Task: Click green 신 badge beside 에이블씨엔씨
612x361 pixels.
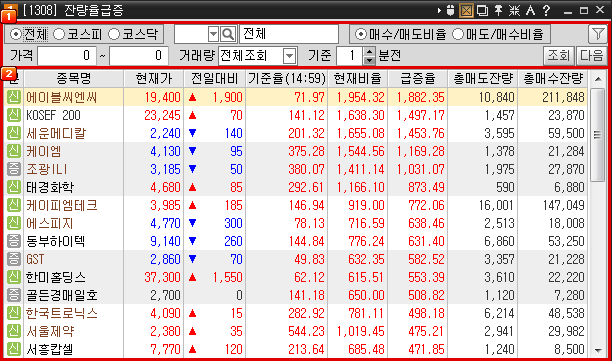Action: 14,97
